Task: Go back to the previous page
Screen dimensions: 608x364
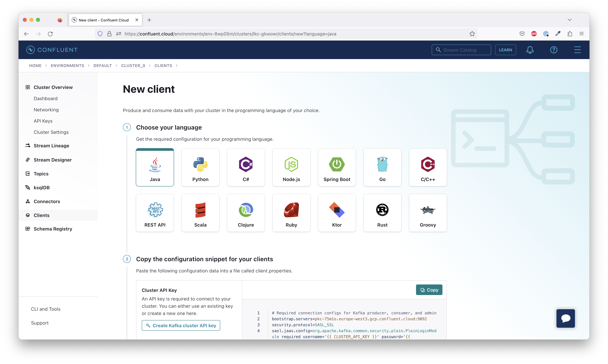Action: pos(27,34)
